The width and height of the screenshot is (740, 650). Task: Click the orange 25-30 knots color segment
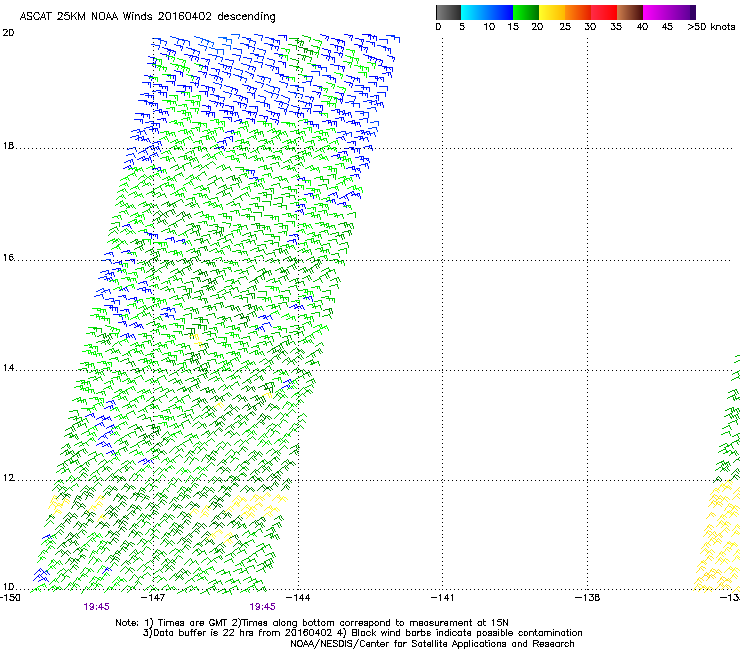(x=578, y=12)
